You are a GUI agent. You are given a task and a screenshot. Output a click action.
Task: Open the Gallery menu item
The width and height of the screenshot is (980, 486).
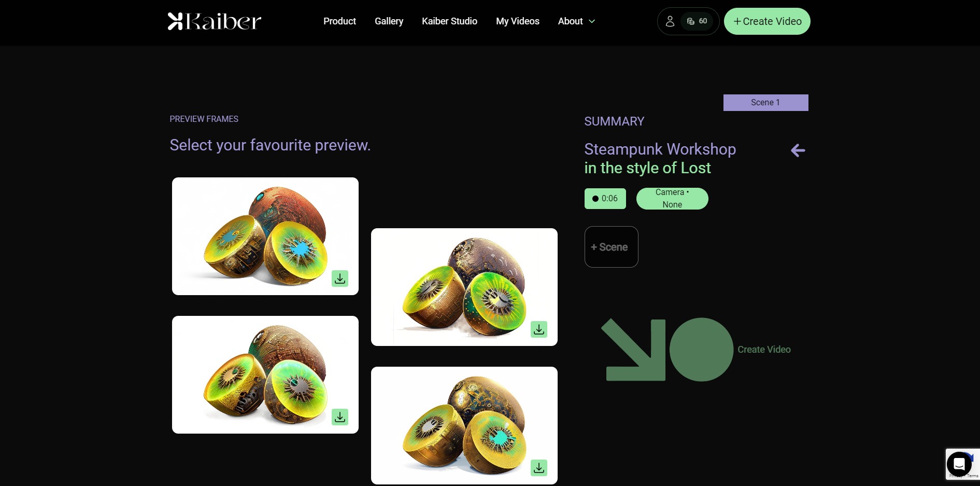(389, 21)
